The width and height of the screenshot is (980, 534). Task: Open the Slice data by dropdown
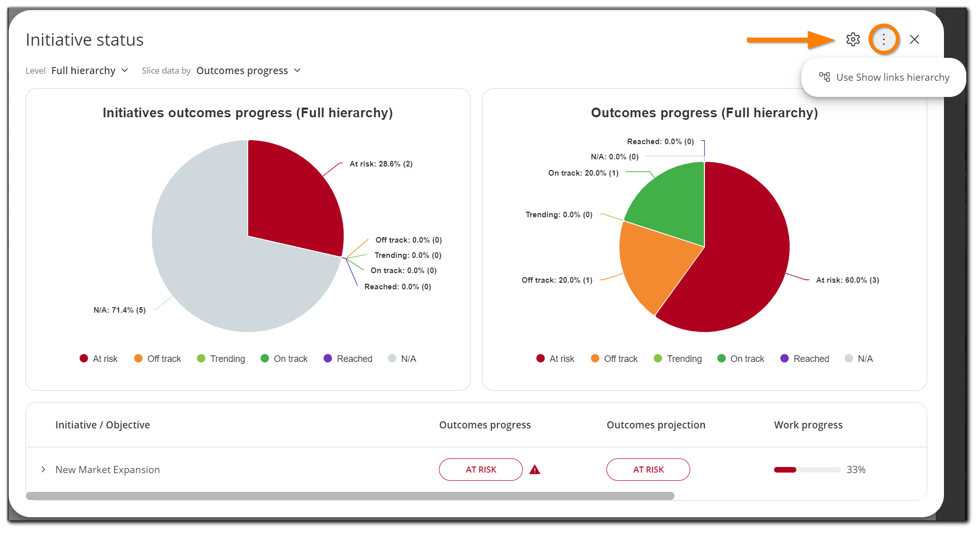pyautogui.click(x=248, y=71)
